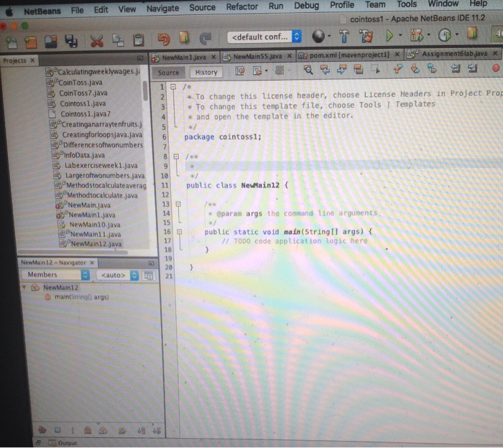Click the Open Project toolbar icon
Image resolution: width=503 pixels, height=448 pixels.
pos(51,42)
